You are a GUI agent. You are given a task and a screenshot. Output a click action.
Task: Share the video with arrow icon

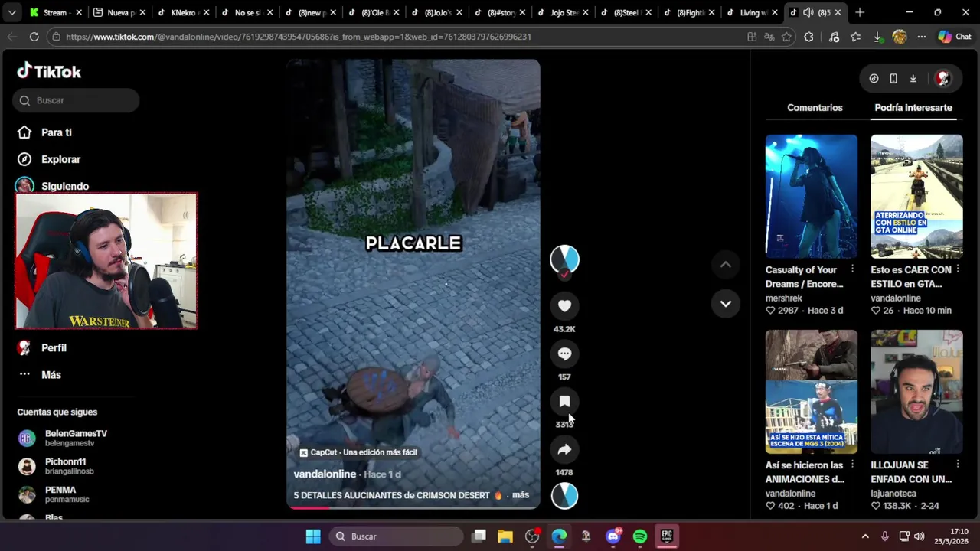[x=564, y=449]
